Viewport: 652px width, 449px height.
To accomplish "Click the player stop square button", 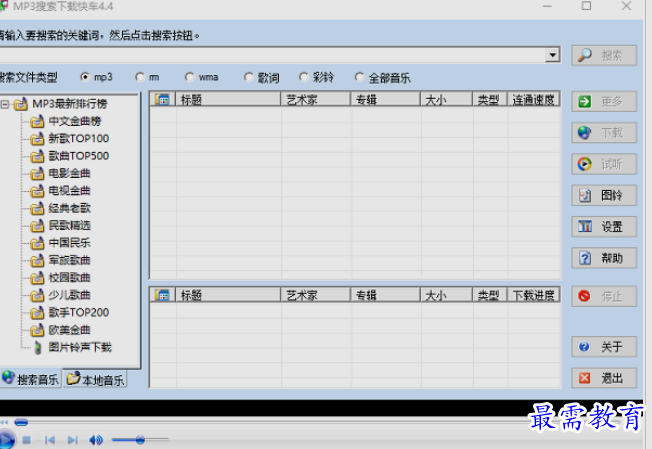I will [27, 440].
